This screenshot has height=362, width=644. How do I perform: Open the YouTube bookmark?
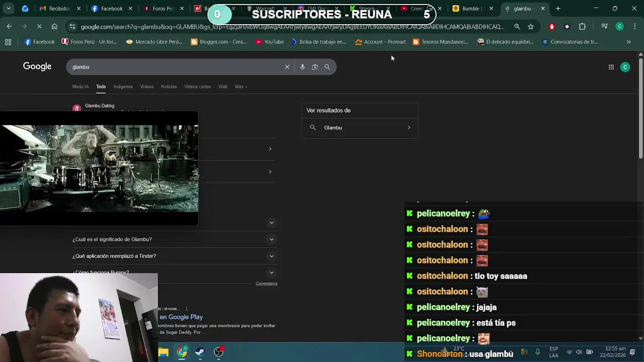pos(270,42)
